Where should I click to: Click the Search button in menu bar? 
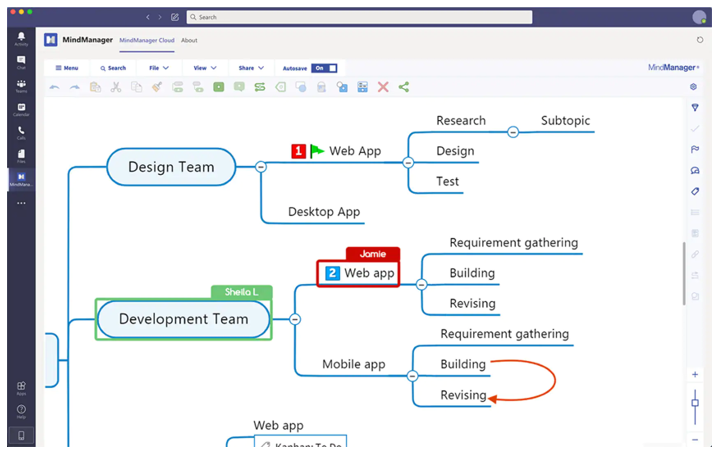(112, 68)
